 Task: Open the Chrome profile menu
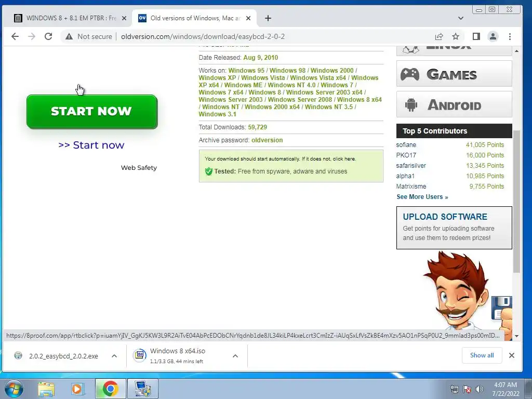point(493,36)
